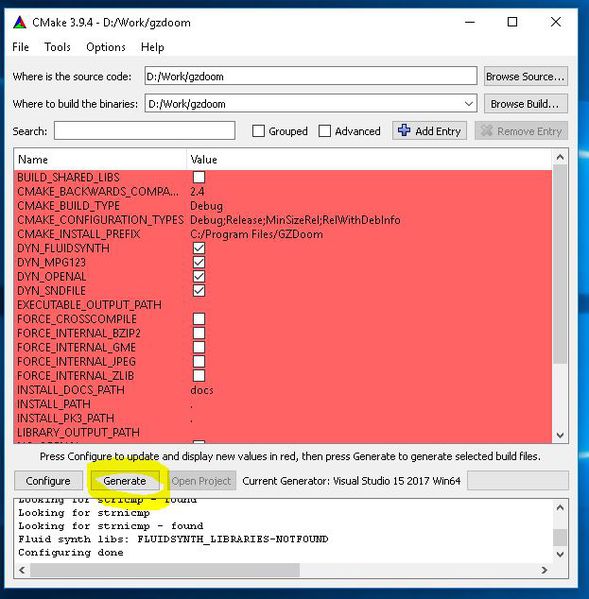589x599 pixels.
Task: Click the Current Generator label
Action: (351, 481)
